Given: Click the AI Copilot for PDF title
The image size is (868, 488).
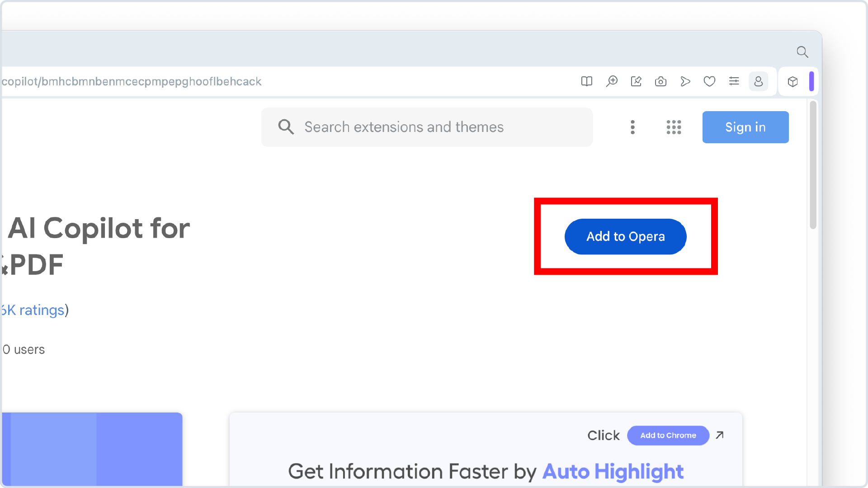Looking at the screenshot, I should (x=95, y=246).
